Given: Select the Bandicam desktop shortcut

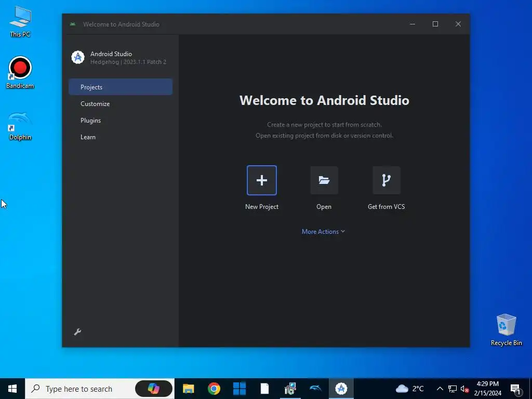Looking at the screenshot, I should (20, 73).
